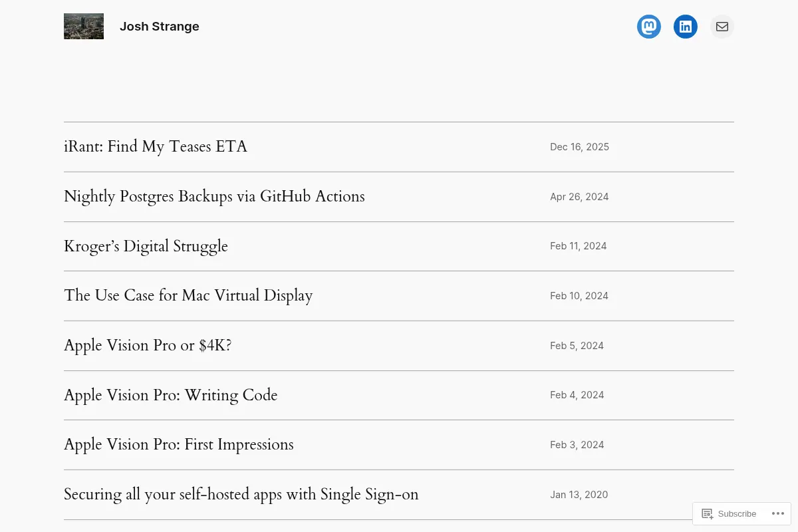This screenshot has width=798, height=532.
Task: Open post iRant: Find My Teases ETA
Action: click(x=156, y=147)
